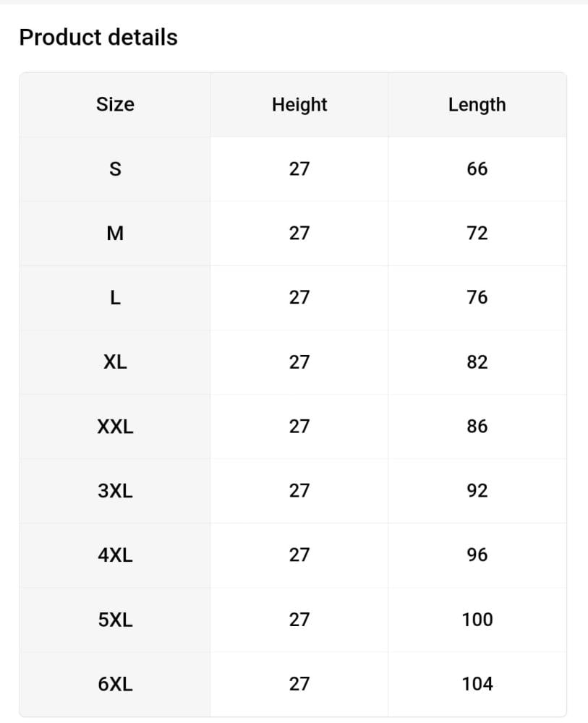The image size is (588, 723).
Task: Select the S size row label
Action: pos(115,169)
